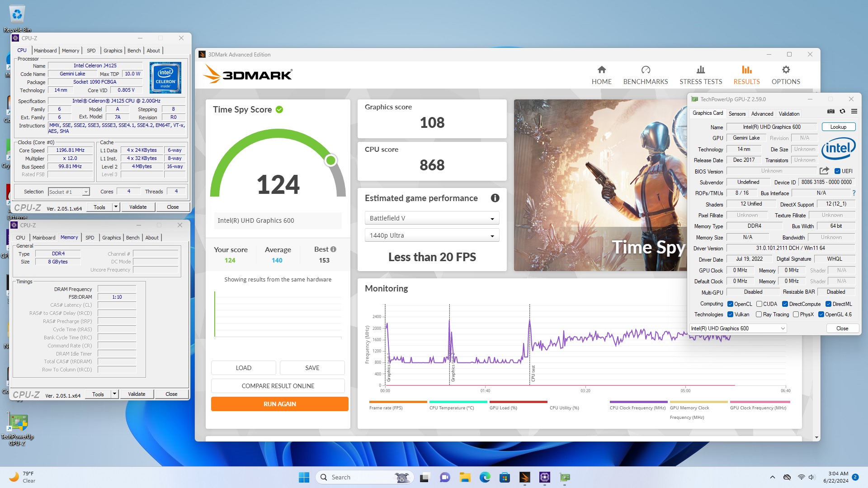This screenshot has width=868, height=488.
Task: Click the Time Spy score gauge knob
Action: pyautogui.click(x=331, y=160)
